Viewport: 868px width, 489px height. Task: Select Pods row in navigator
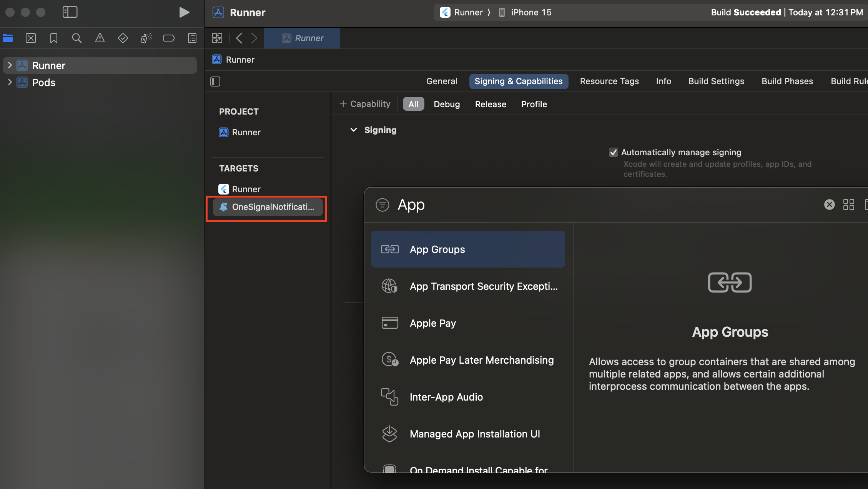[100, 82]
